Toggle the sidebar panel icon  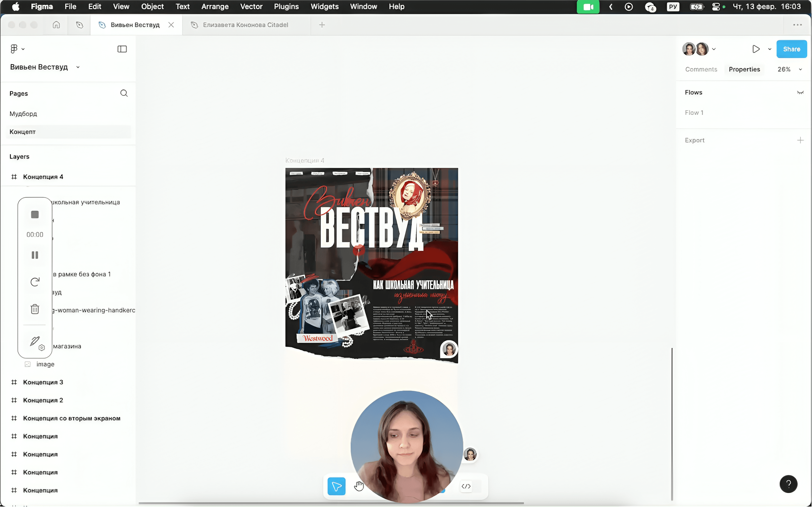122,49
